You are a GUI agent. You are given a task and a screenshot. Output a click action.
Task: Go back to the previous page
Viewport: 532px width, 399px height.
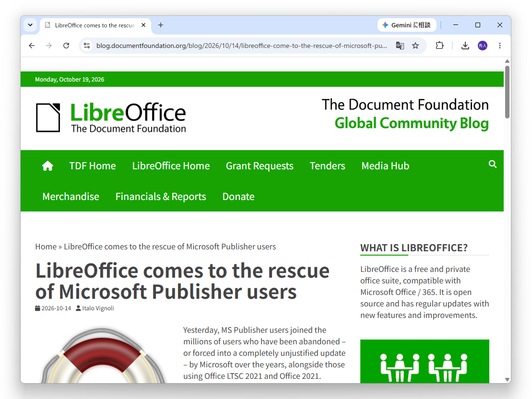(32, 46)
